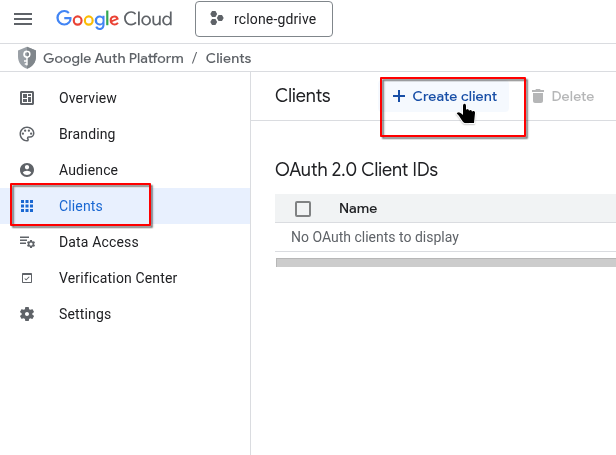Click the Delete button

click(x=562, y=96)
